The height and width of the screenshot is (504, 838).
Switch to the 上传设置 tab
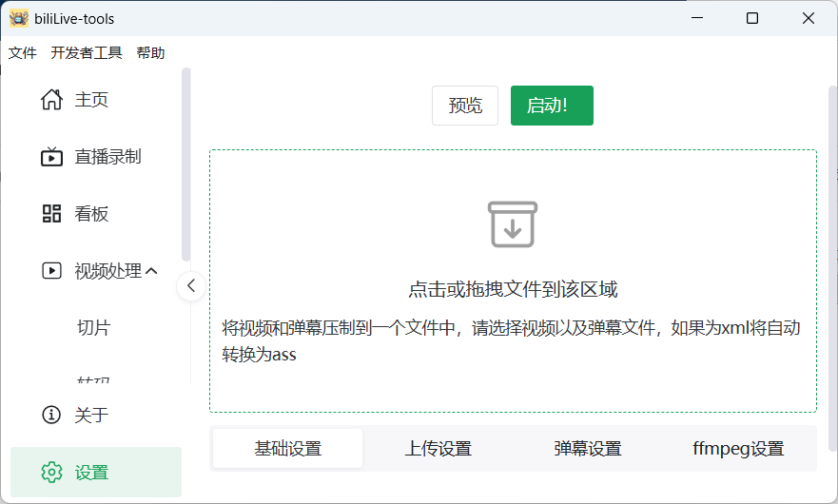[438, 449]
